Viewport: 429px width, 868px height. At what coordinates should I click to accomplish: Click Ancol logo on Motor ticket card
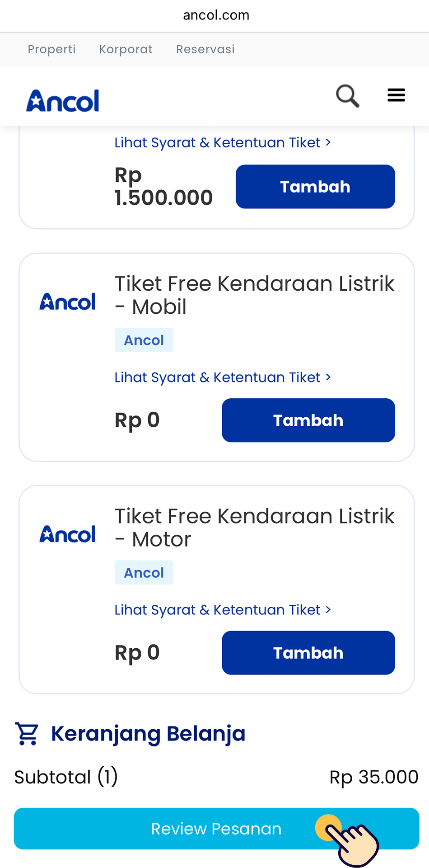point(68,534)
